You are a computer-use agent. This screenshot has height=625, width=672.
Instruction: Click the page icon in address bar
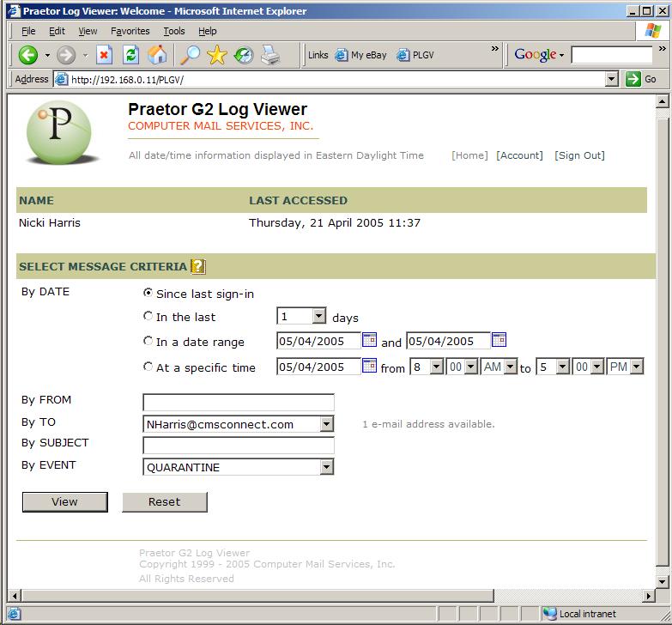(x=62, y=79)
